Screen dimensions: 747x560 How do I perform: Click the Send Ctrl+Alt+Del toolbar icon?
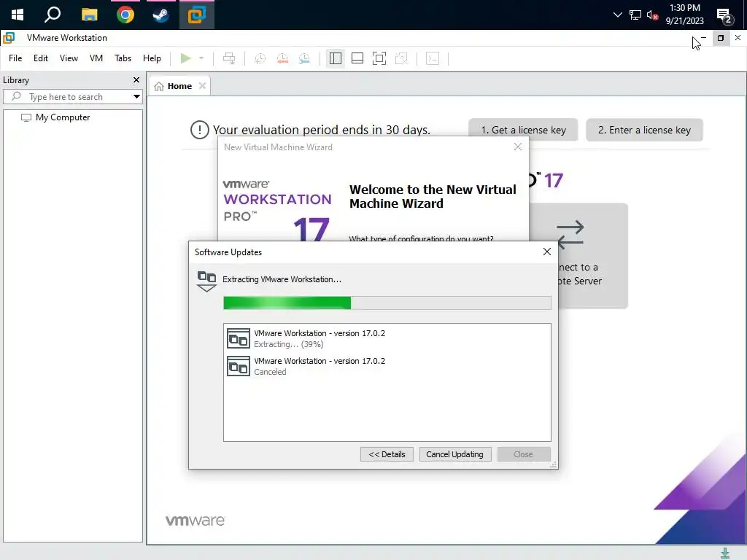[x=229, y=58]
